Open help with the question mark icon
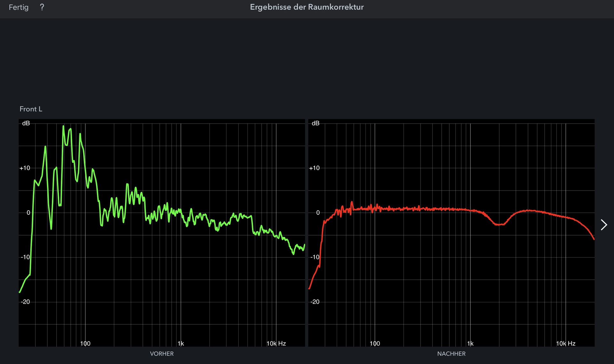The image size is (614, 364). pyautogui.click(x=42, y=7)
